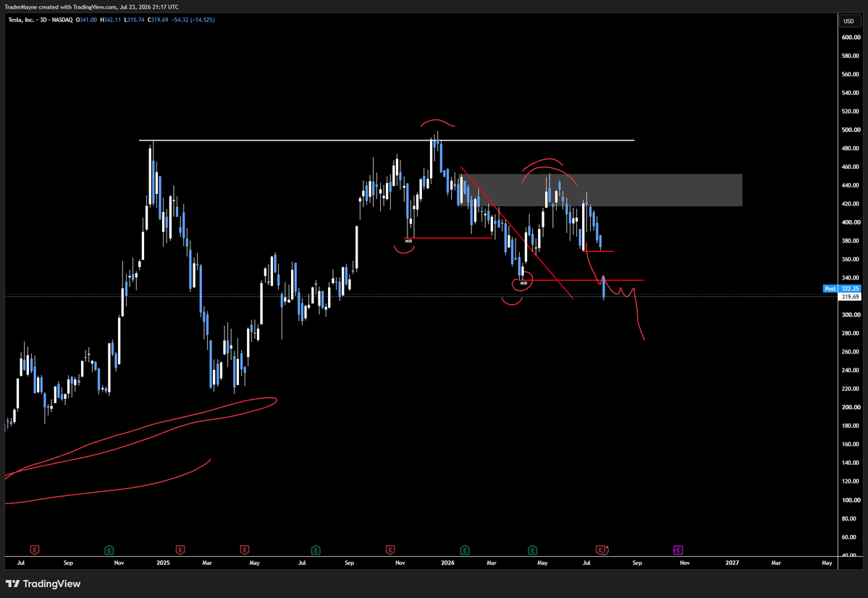868x598 pixels.
Task: Click the 2026 label on the time axis
Action: coord(448,563)
